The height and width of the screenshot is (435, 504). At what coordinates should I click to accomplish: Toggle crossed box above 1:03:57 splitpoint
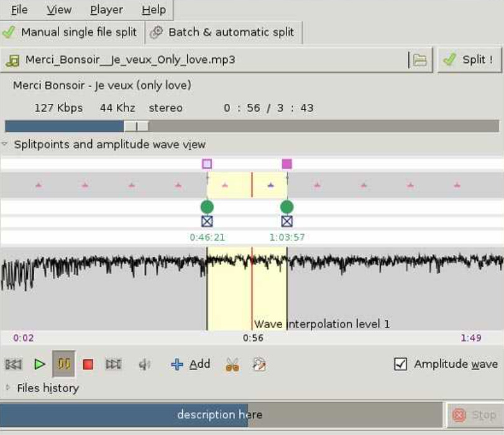(286, 221)
